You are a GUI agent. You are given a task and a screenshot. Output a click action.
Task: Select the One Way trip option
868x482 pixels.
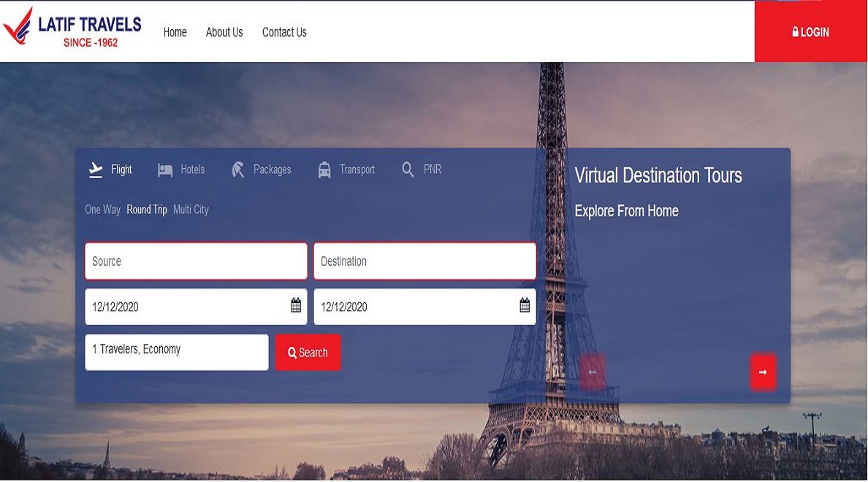click(102, 210)
